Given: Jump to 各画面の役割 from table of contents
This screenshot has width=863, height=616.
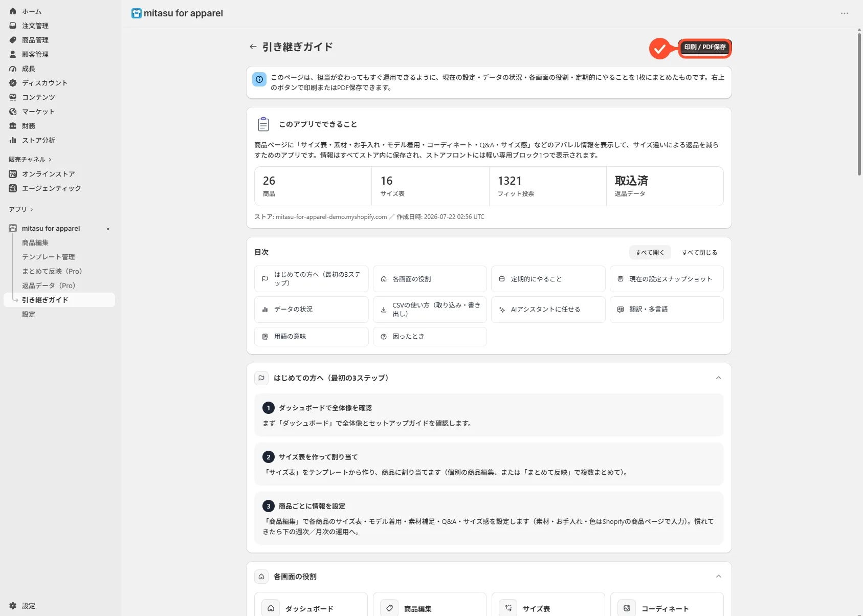Looking at the screenshot, I should tap(430, 279).
